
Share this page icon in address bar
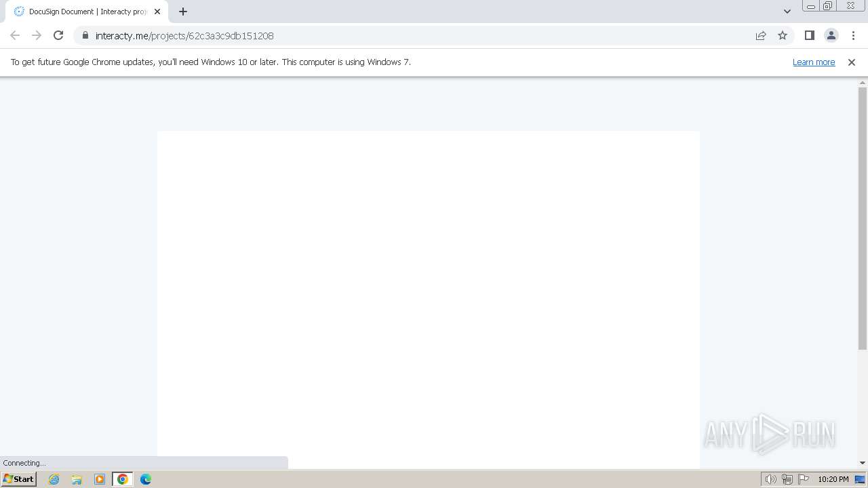761,35
